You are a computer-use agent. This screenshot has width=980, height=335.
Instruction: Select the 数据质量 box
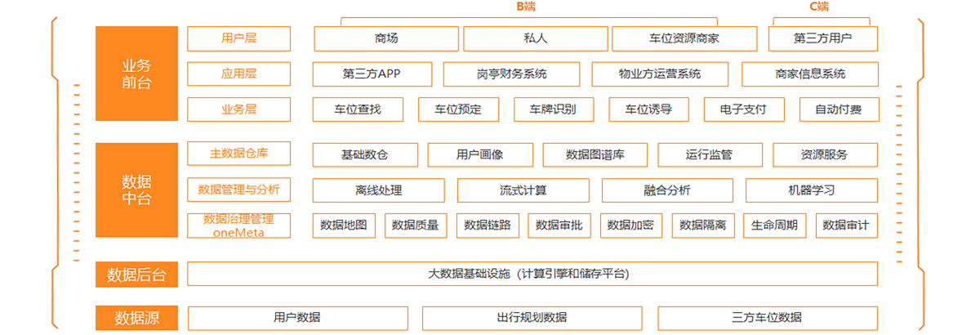point(416,226)
